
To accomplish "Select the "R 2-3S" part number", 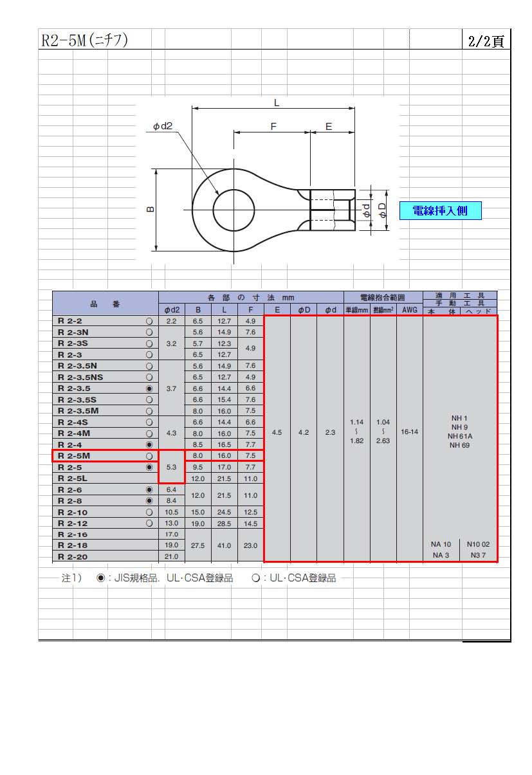I will (x=73, y=343).
